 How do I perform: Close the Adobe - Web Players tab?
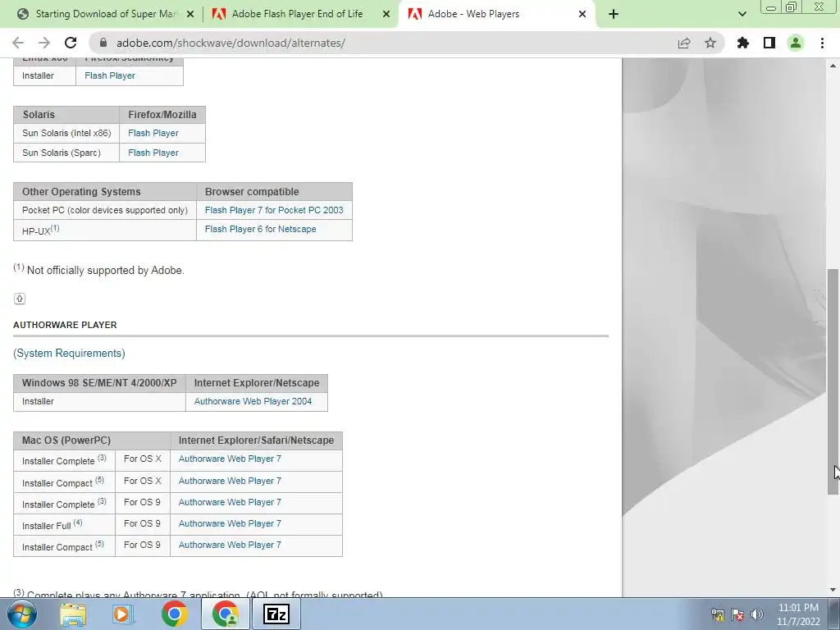coord(582,14)
